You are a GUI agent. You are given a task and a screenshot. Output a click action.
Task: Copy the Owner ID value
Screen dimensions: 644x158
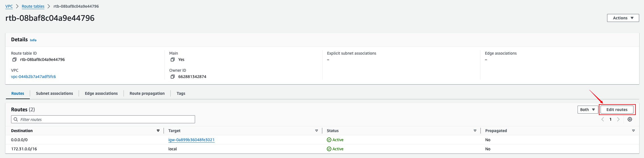(x=172, y=77)
